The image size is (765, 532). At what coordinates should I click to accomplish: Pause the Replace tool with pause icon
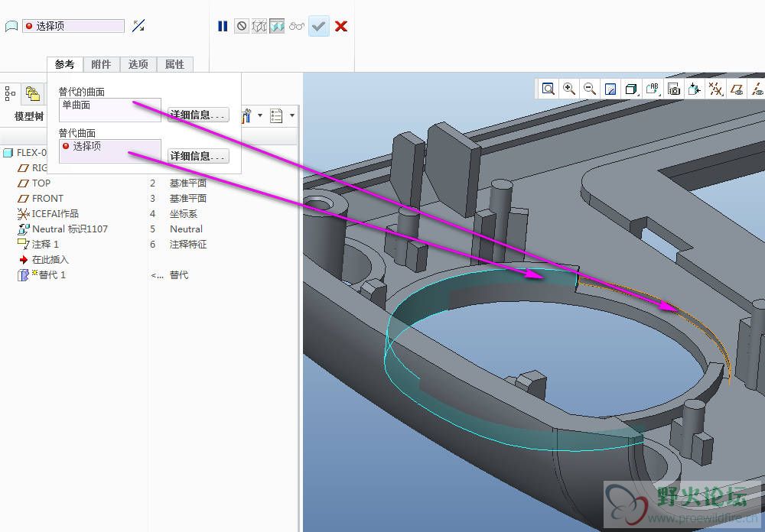click(x=223, y=26)
